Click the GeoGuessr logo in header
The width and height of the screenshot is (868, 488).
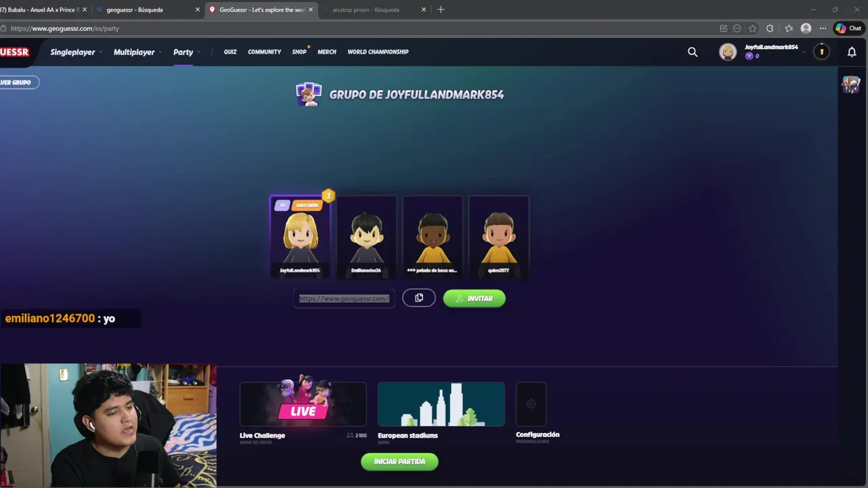point(14,52)
